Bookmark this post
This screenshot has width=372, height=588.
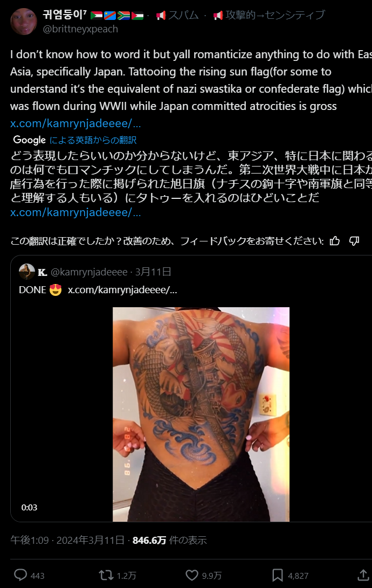point(278,575)
